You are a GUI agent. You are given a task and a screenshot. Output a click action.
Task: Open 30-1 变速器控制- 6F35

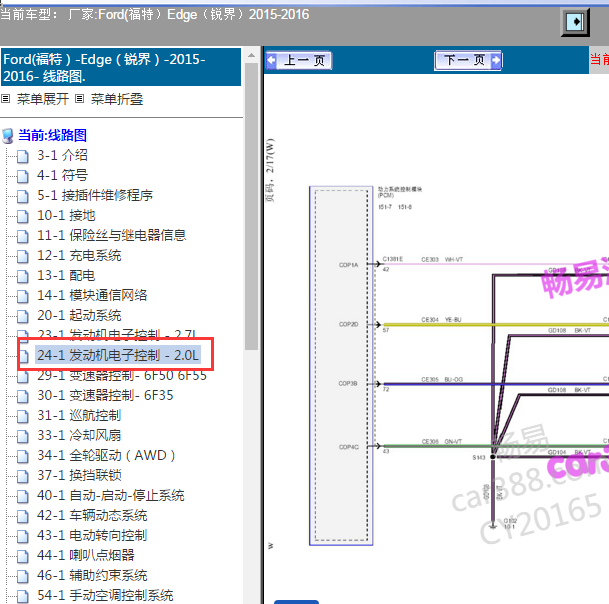click(x=105, y=395)
